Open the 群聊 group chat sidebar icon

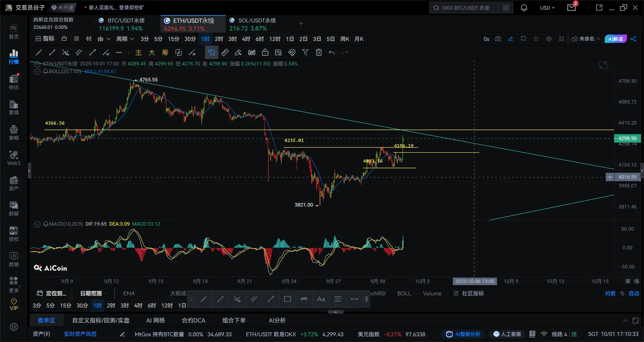point(14,209)
